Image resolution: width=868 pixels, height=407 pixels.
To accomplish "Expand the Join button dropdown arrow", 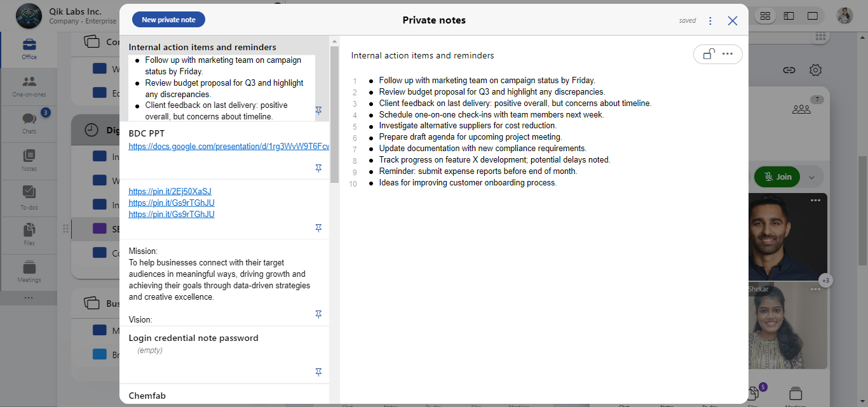I will [x=811, y=177].
